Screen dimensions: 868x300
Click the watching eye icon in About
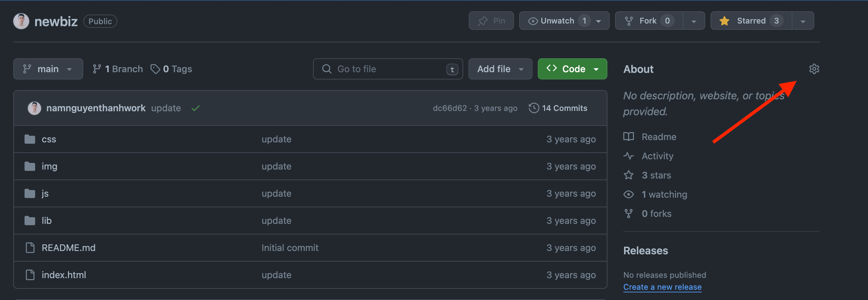pyautogui.click(x=628, y=194)
